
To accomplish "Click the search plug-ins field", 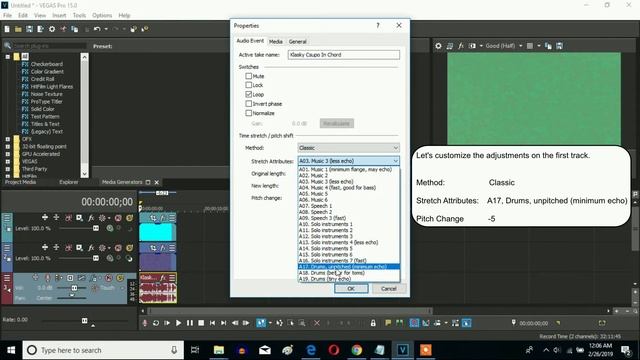I will [x=49, y=46].
